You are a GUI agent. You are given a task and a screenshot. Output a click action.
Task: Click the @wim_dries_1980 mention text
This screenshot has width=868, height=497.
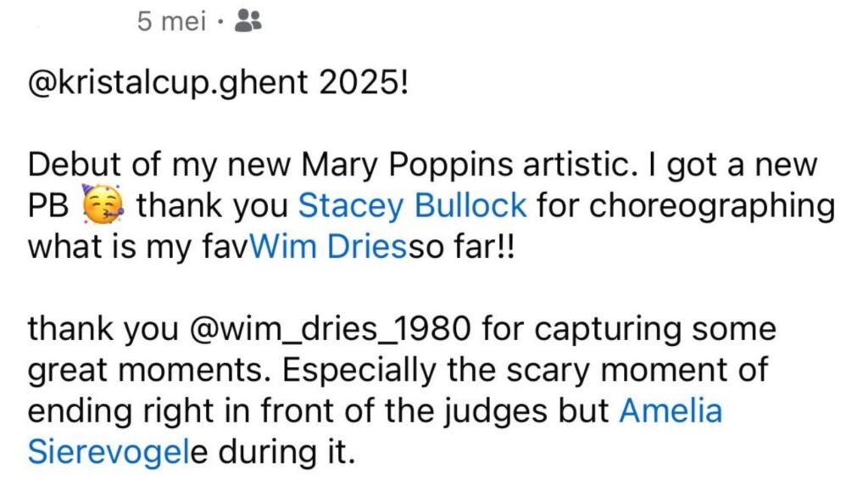click(331, 329)
